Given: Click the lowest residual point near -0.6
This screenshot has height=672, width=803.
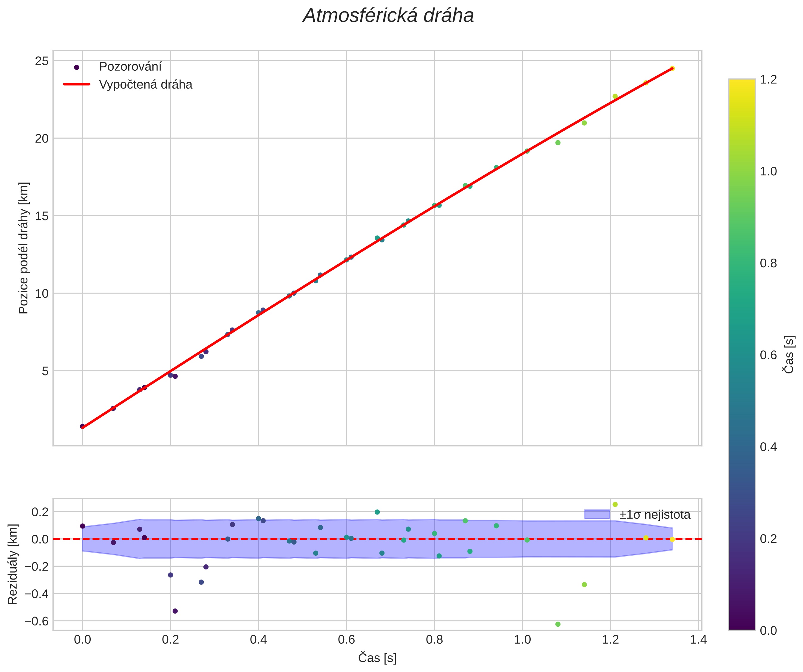Looking at the screenshot, I should [x=558, y=624].
